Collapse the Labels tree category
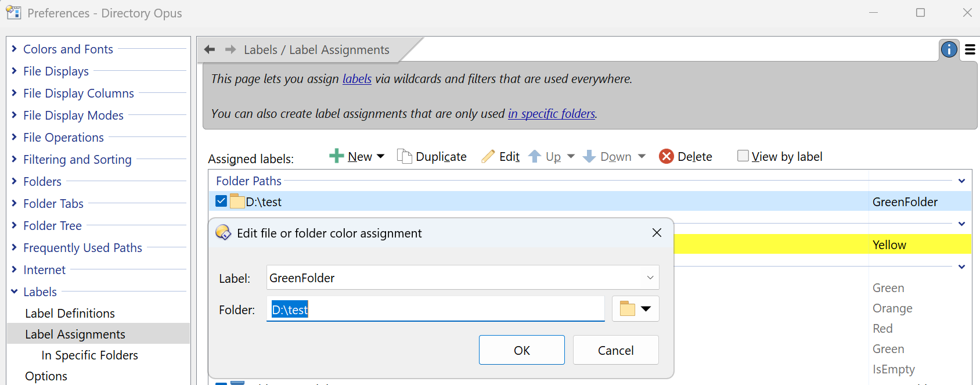Image resolution: width=980 pixels, height=385 pixels. click(x=15, y=292)
